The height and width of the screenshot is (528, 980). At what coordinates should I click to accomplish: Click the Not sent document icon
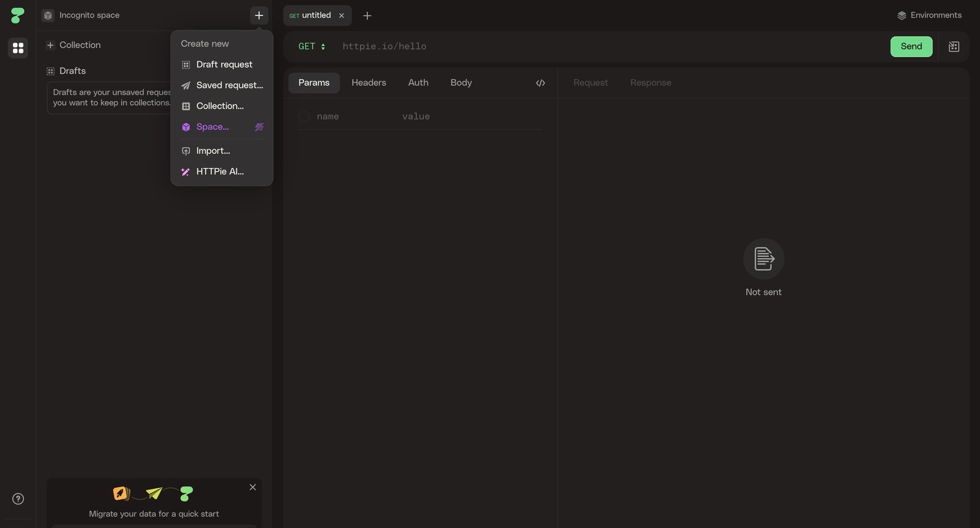pos(764,259)
